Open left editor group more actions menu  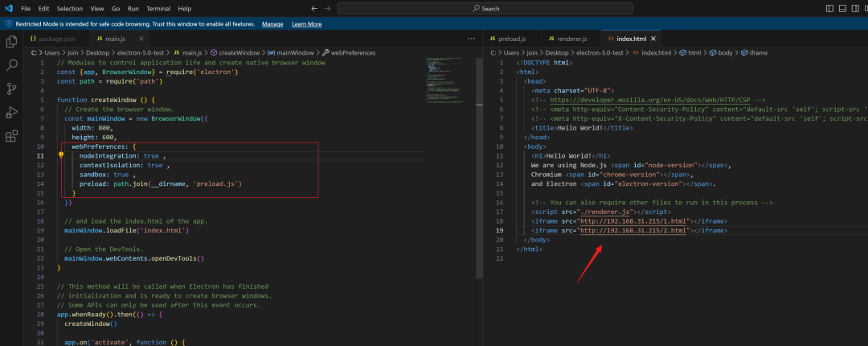pyautogui.click(x=472, y=39)
